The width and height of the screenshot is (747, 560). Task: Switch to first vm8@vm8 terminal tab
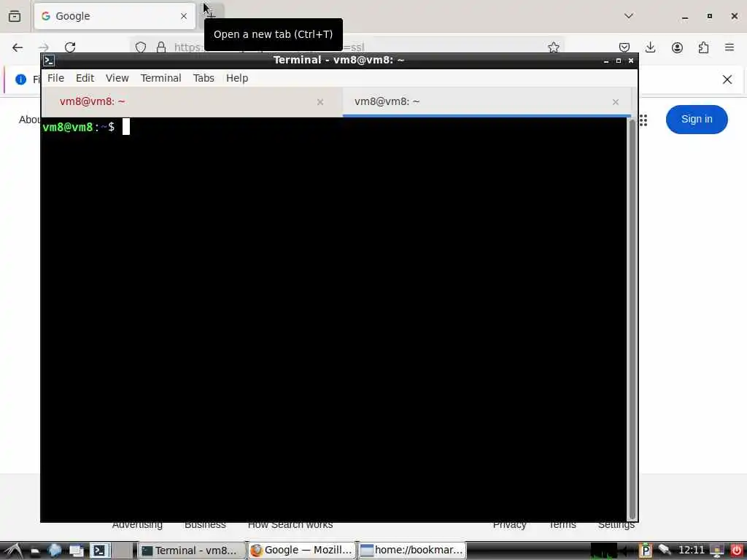click(192, 102)
